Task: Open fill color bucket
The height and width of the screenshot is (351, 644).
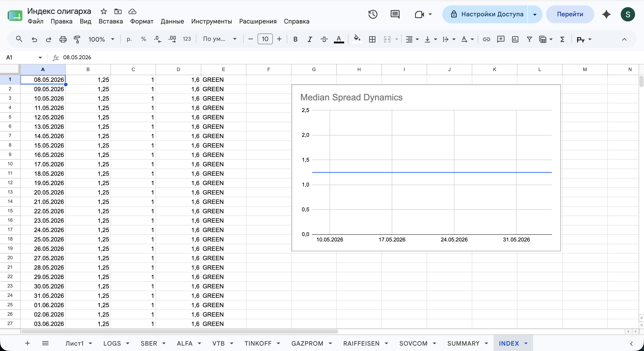Action: (x=357, y=39)
